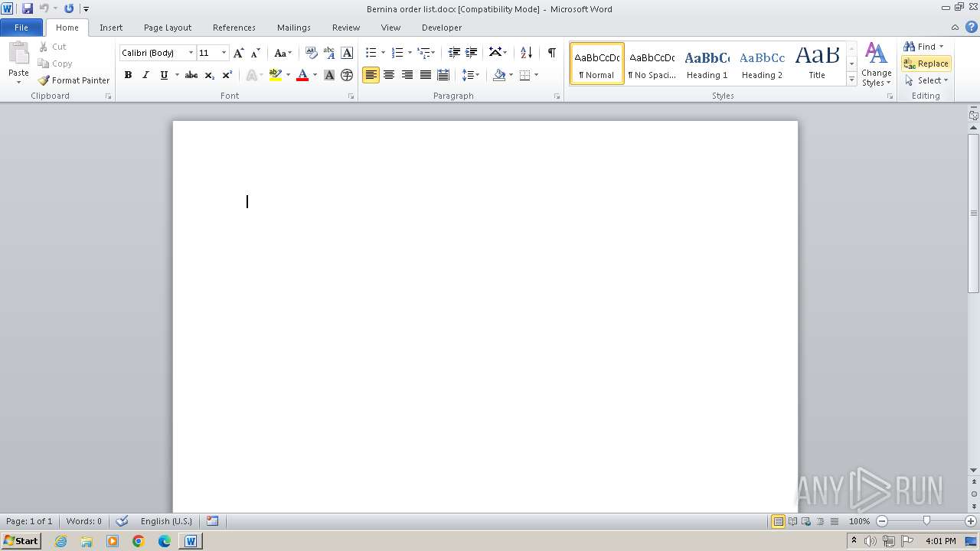Screen dimensions: 980x551
Task: Click the Enclose Characters icon
Action: tap(347, 75)
